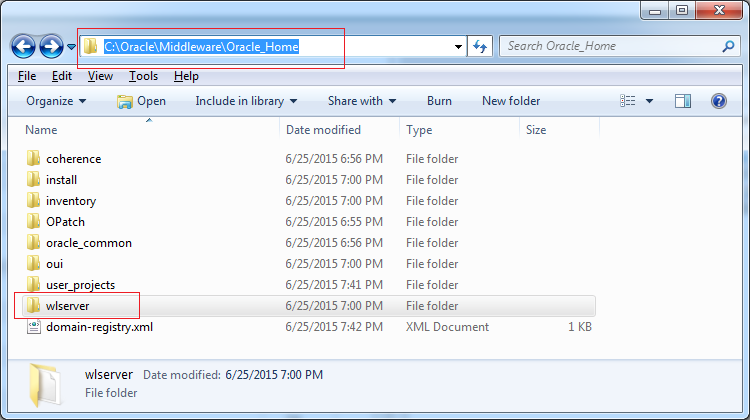Maximize the Explorer window
750x420 pixels.
[x=682, y=11]
